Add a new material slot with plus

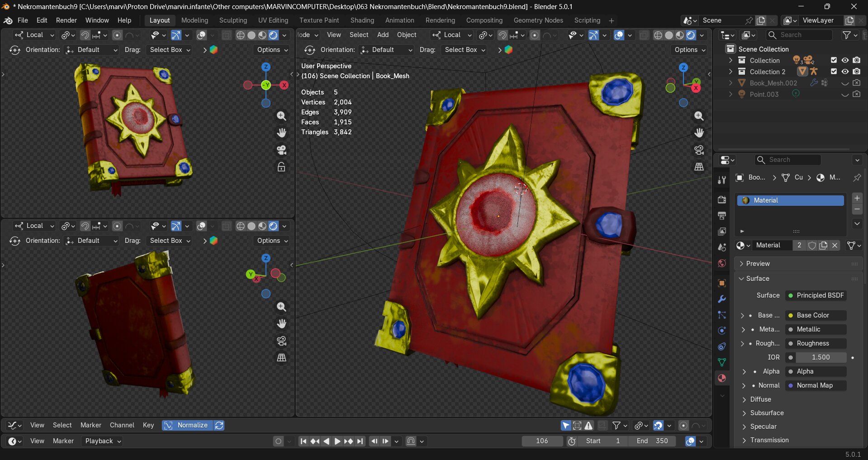857,198
